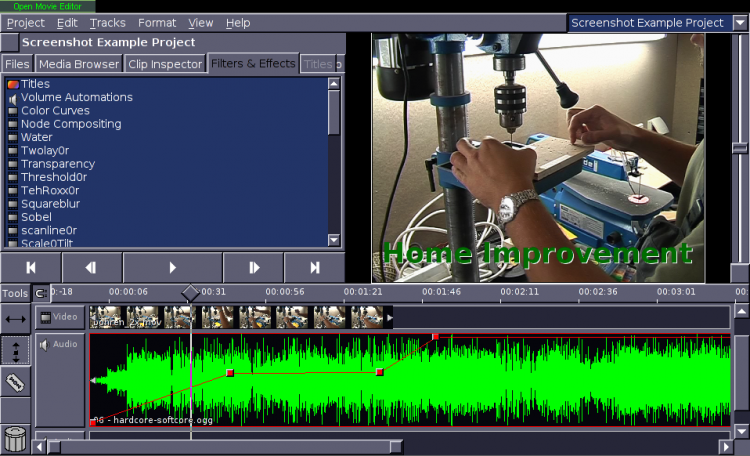
Task: Click the preview vertical slider handle
Action: [x=740, y=148]
